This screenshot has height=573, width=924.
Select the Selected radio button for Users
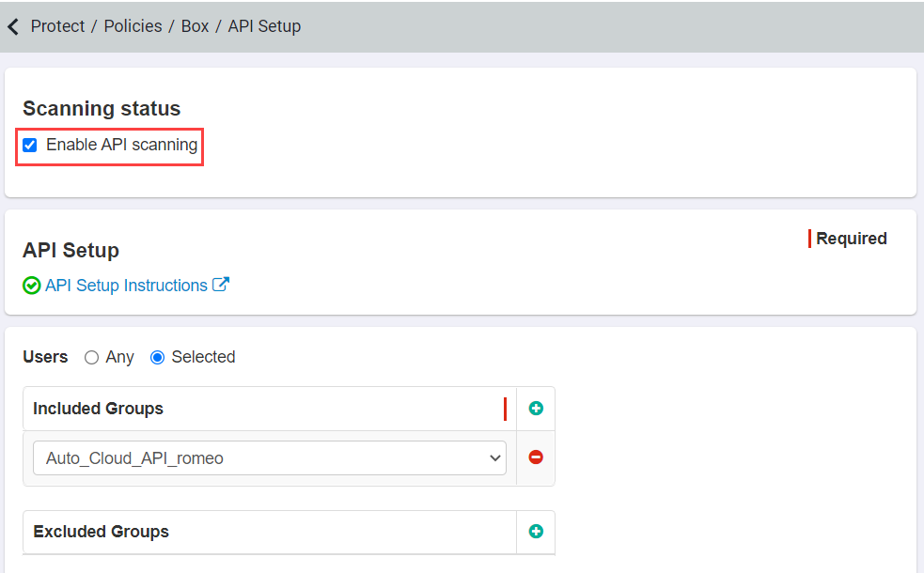[x=156, y=357]
